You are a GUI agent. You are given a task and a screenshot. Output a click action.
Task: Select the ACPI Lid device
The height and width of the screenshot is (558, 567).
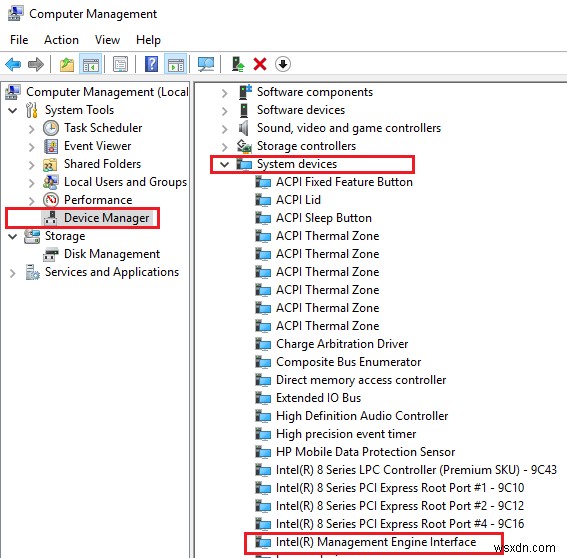(x=298, y=200)
